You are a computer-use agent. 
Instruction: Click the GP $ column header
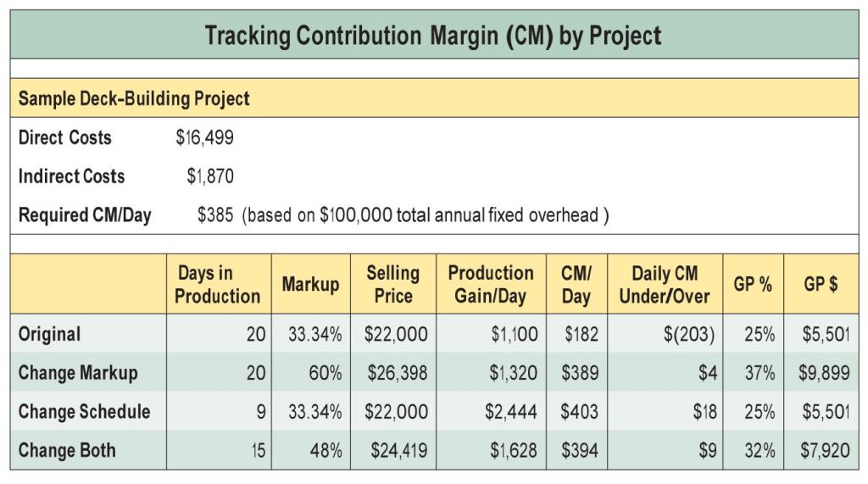point(821,285)
